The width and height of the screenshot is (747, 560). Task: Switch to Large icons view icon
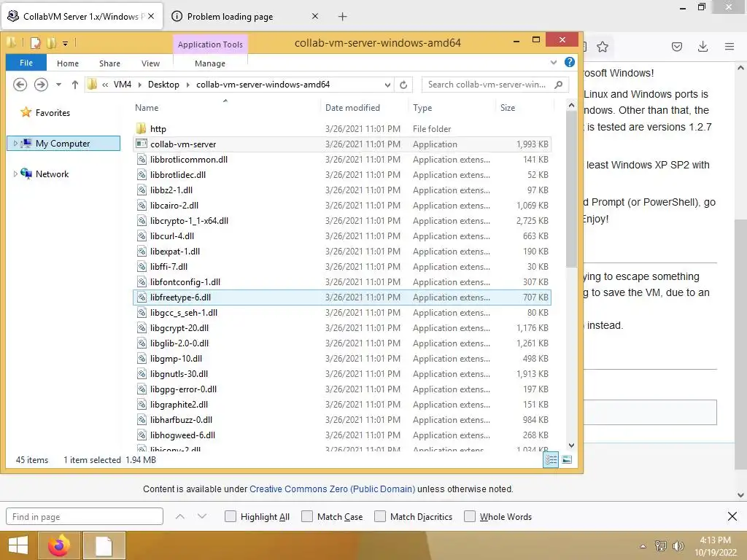pyautogui.click(x=567, y=459)
